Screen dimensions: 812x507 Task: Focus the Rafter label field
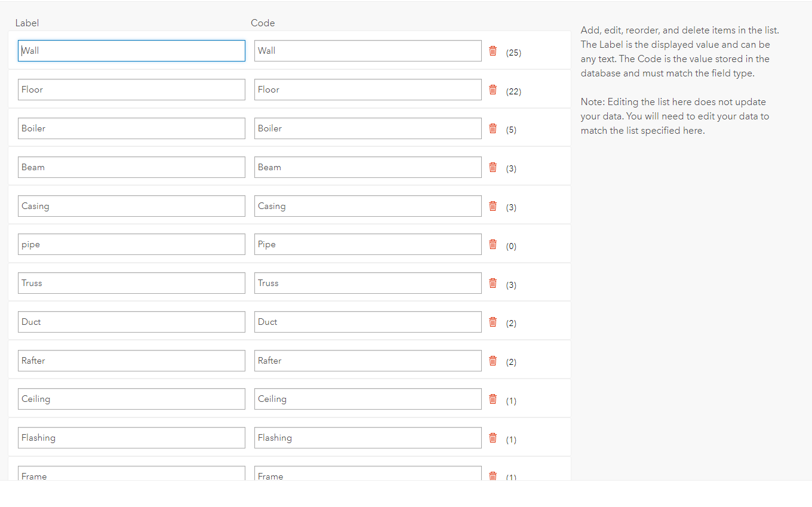tap(131, 361)
